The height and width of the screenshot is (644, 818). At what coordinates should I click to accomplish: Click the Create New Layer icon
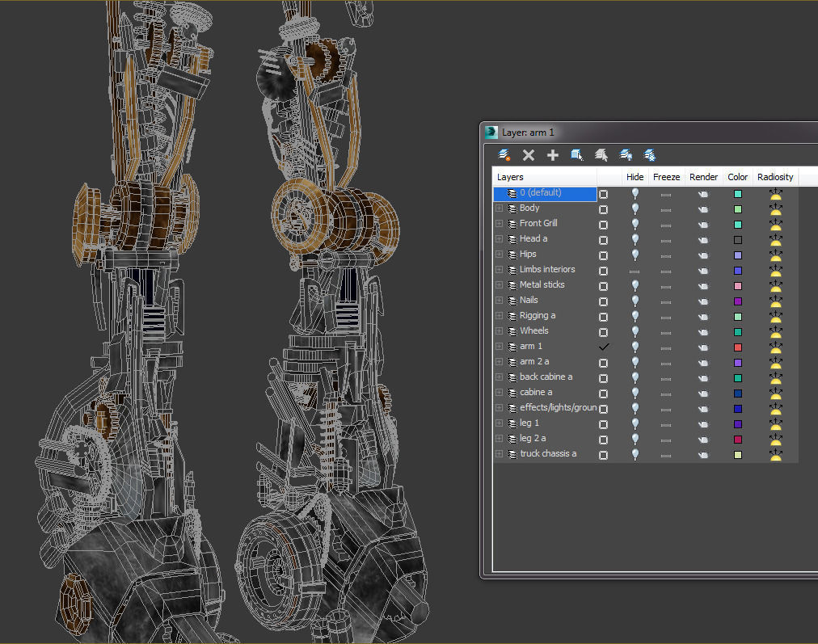[504, 155]
